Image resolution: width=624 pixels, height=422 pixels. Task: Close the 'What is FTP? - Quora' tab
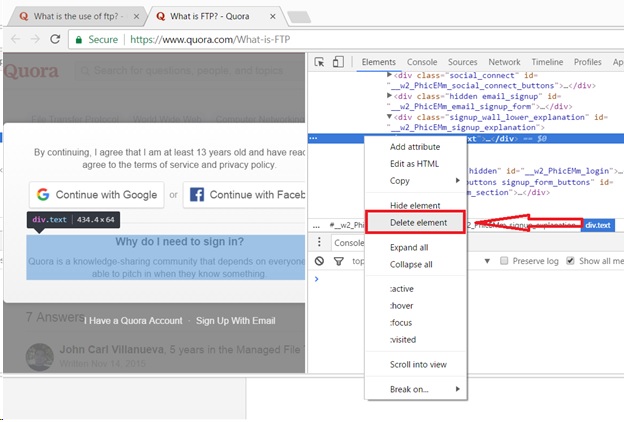[273, 16]
